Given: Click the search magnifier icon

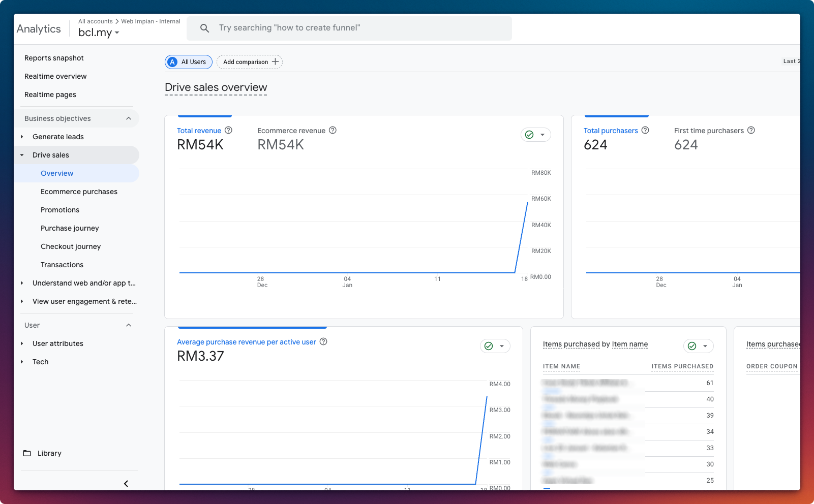Looking at the screenshot, I should [204, 28].
